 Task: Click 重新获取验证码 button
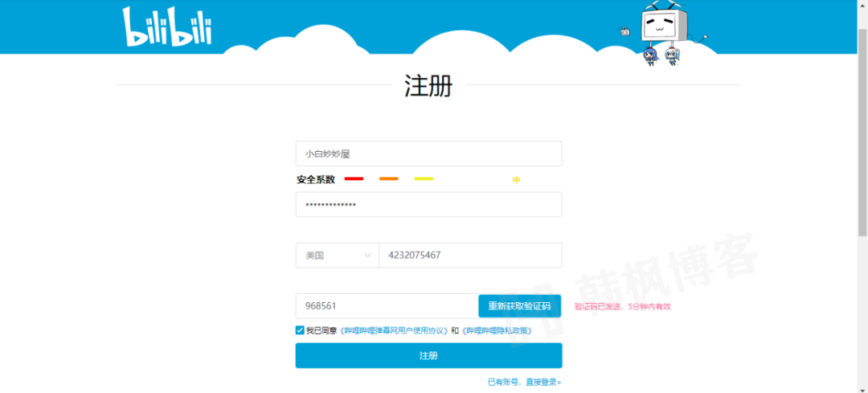point(519,306)
